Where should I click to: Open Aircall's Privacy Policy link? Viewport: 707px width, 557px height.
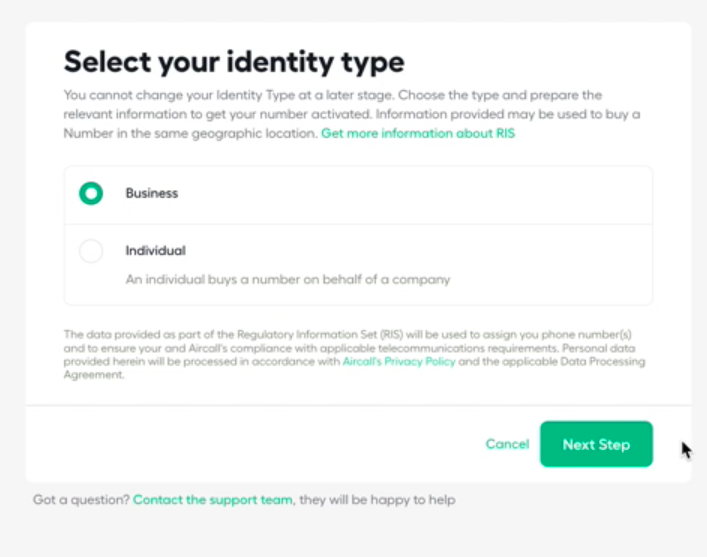(399, 362)
